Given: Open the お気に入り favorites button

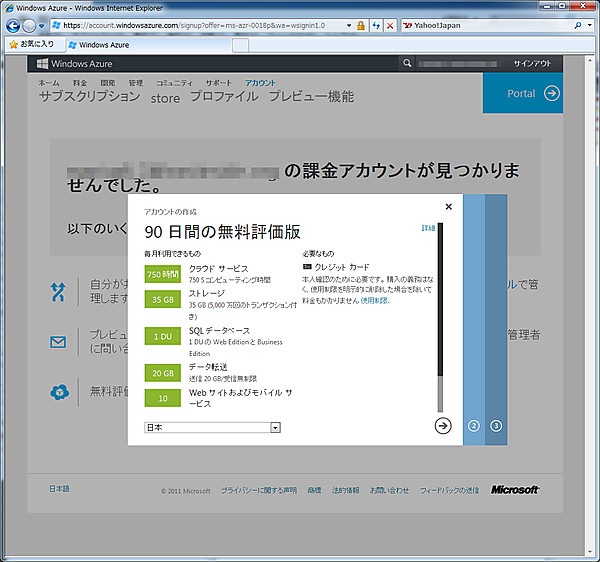Looking at the screenshot, I should [32, 45].
